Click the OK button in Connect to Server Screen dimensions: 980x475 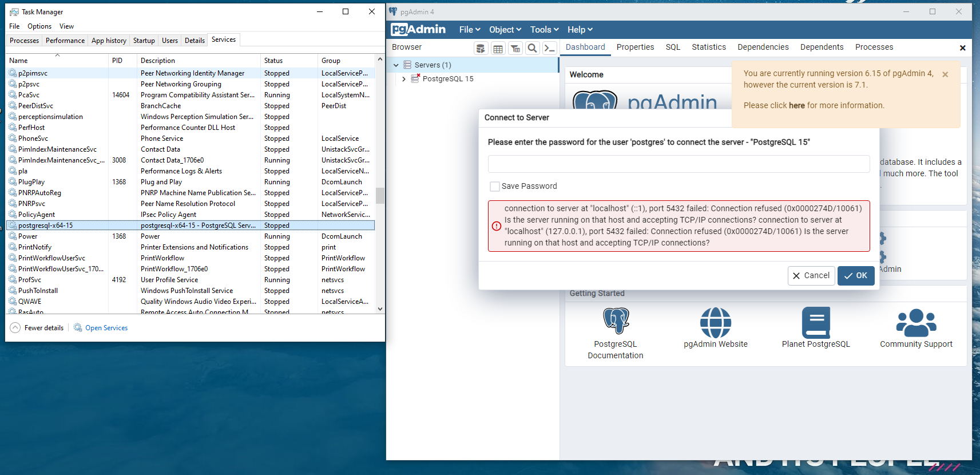855,276
